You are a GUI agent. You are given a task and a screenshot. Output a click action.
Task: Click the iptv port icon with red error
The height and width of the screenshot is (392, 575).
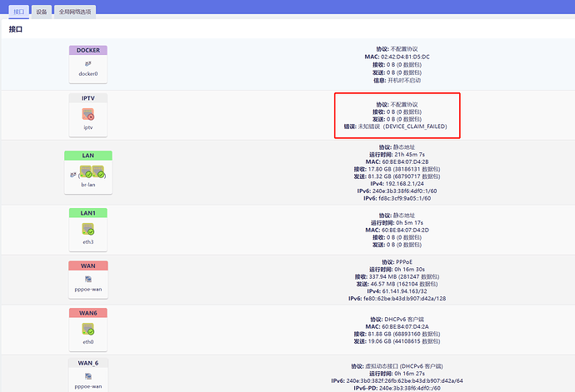(x=87, y=114)
